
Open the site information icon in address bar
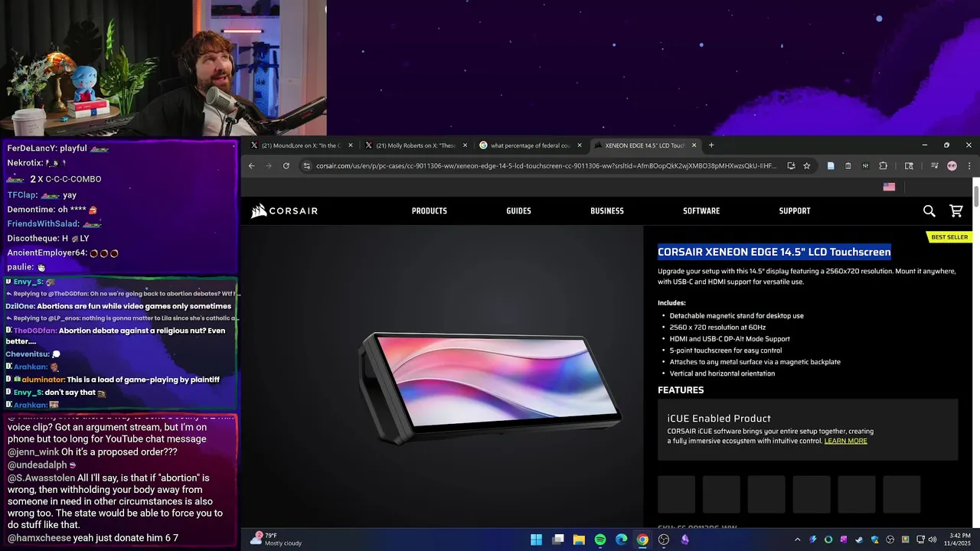(x=306, y=165)
